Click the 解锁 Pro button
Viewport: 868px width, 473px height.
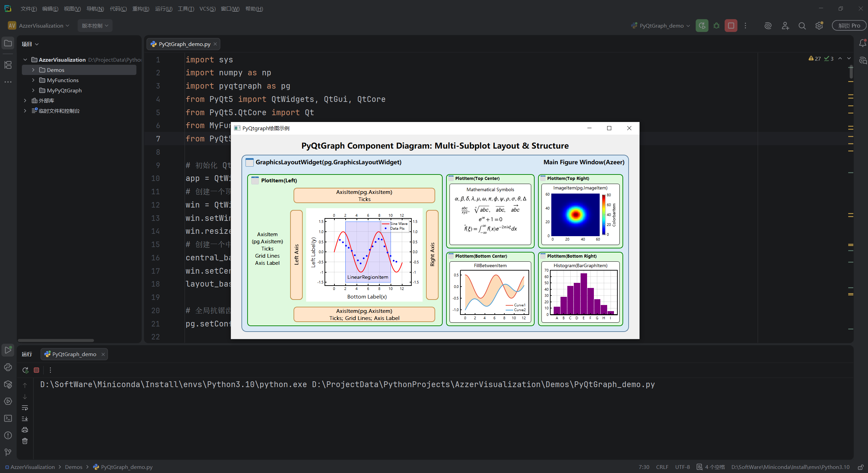849,26
